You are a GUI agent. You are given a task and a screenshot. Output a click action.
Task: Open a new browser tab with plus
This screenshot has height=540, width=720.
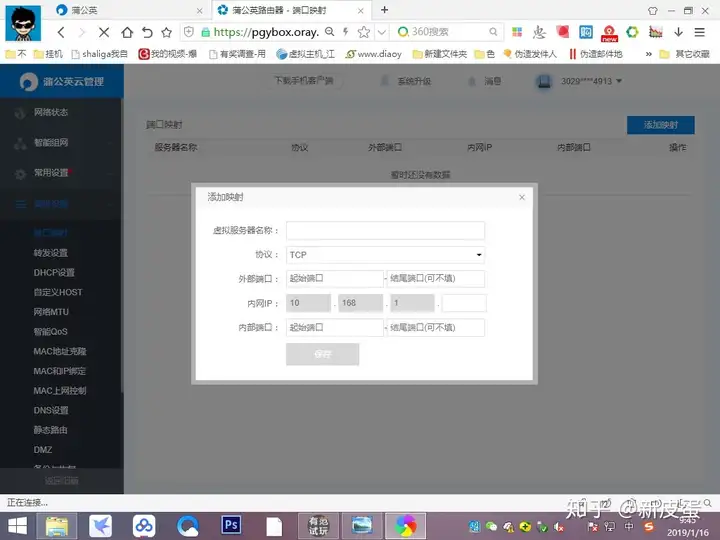point(385,10)
